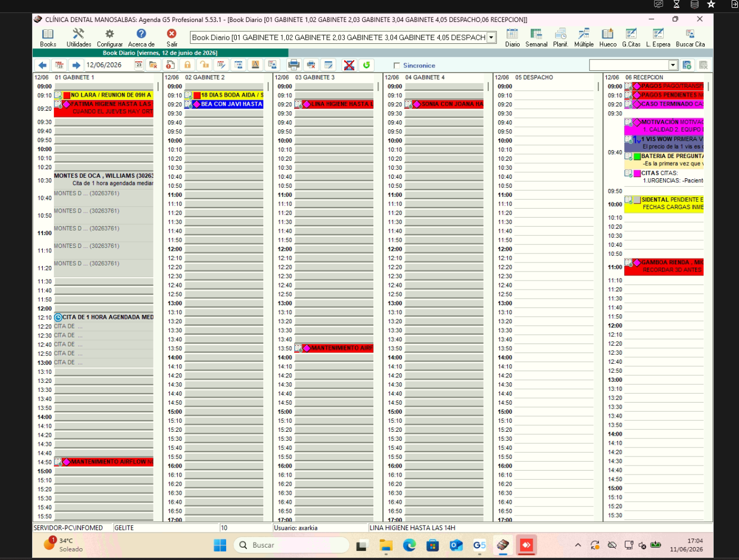Open the Books toolbar button
The width and height of the screenshot is (739, 560).
tap(48, 38)
